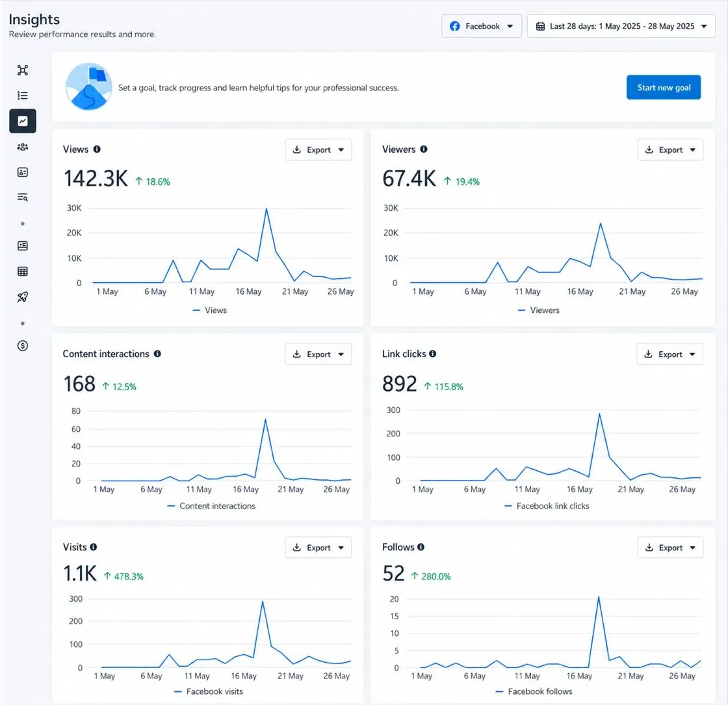Click the 52 follows total

(x=393, y=574)
